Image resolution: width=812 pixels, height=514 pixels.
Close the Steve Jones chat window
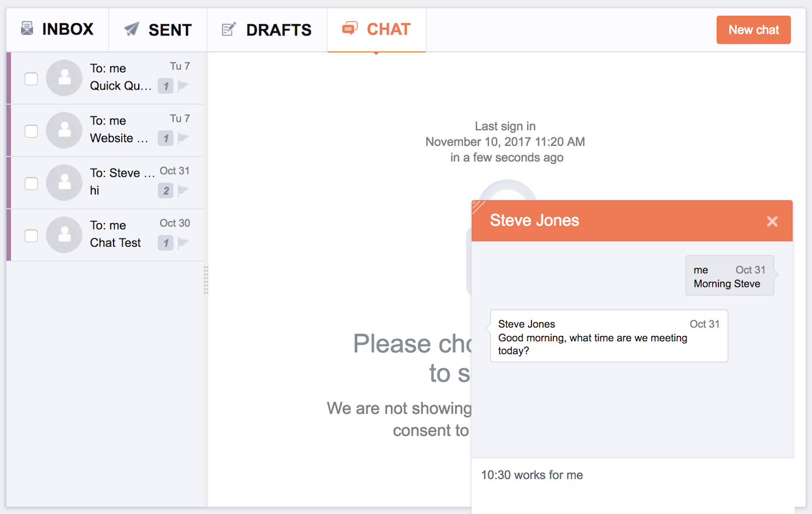(x=772, y=221)
